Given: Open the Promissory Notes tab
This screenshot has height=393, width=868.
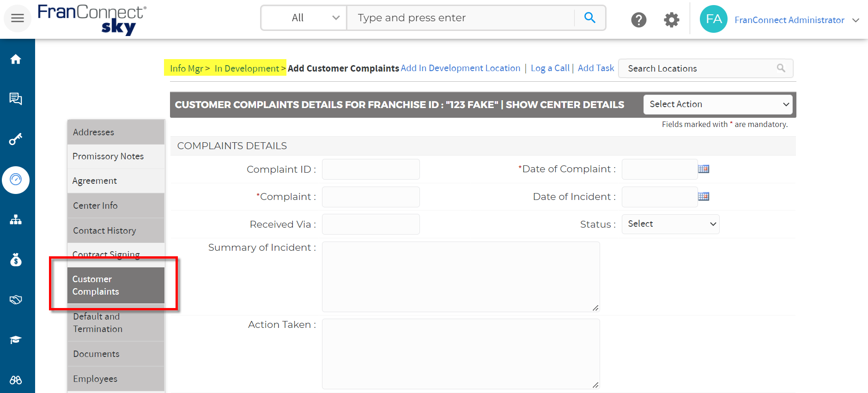Looking at the screenshot, I should [x=116, y=157].
